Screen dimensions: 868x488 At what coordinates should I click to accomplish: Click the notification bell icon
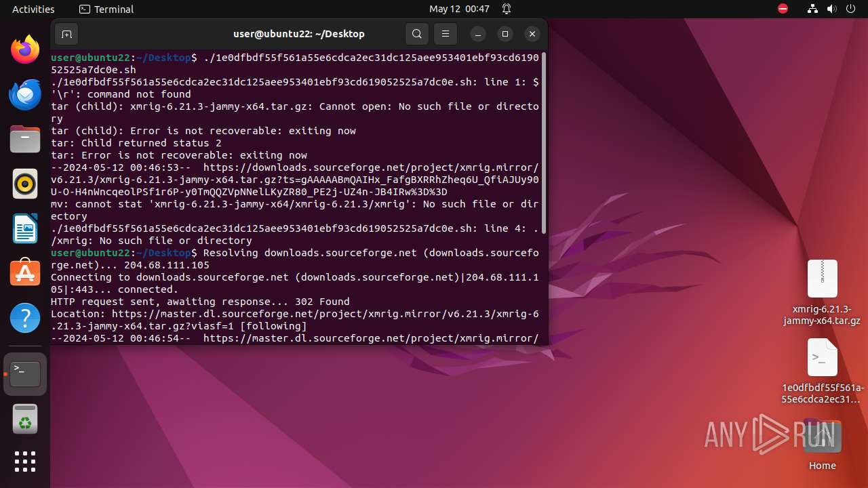pyautogui.click(x=507, y=9)
